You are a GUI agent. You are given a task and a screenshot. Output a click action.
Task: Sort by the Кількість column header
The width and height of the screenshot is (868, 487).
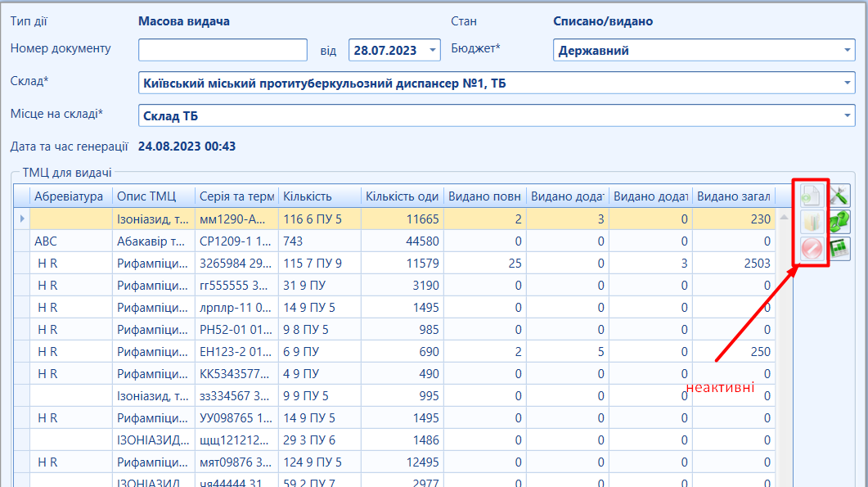coord(319,196)
